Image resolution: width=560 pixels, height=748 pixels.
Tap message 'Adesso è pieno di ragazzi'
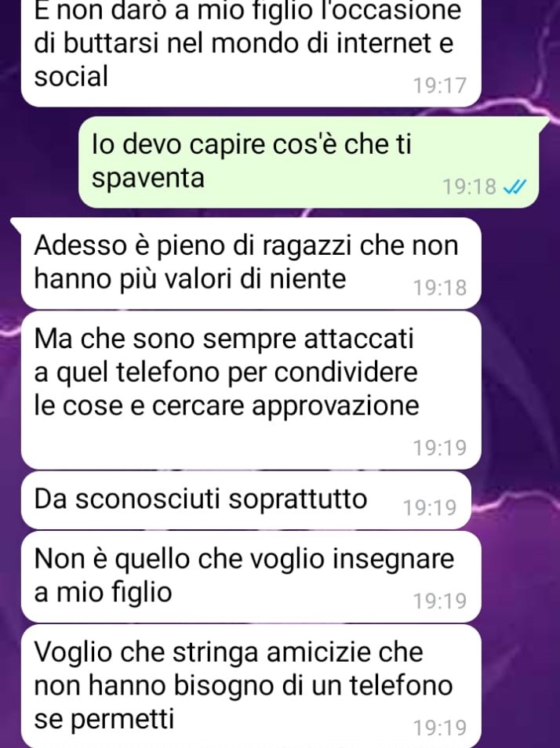pyautogui.click(x=251, y=263)
